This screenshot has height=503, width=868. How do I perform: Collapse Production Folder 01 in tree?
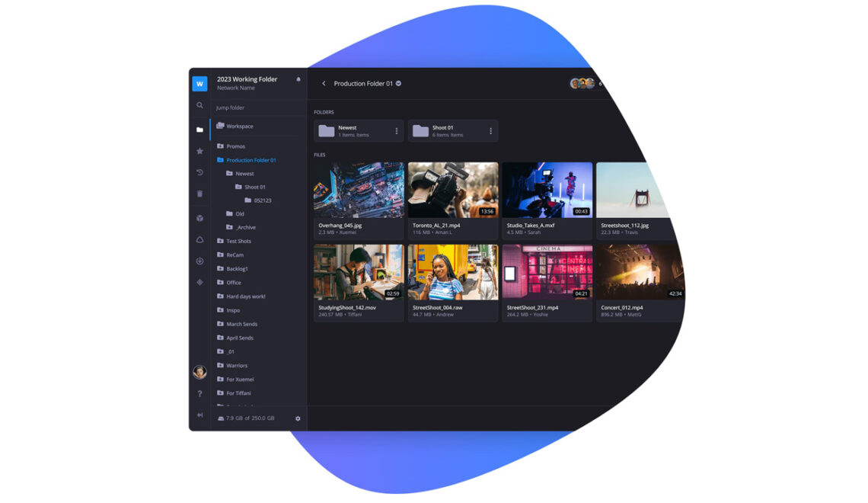[220, 160]
